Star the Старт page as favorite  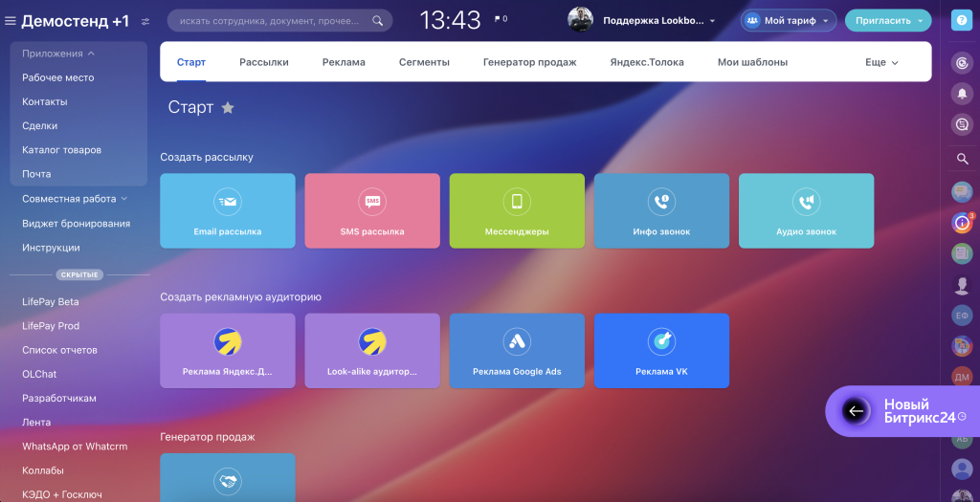tap(228, 108)
